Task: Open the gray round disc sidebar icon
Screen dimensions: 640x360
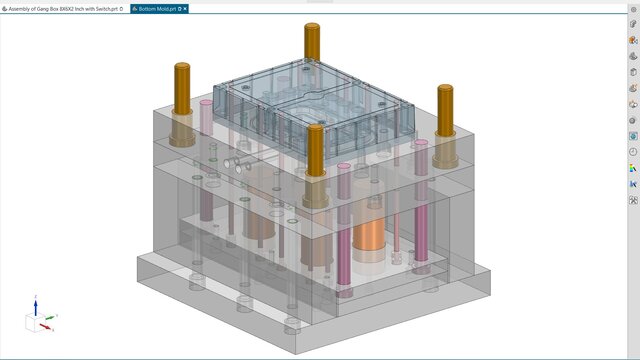Action: click(633, 120)
